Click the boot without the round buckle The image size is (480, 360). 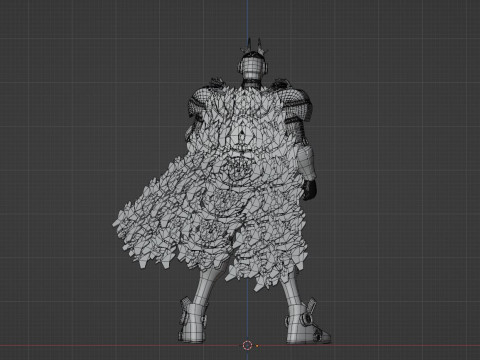pyautogui.click(x=192, y=321)
